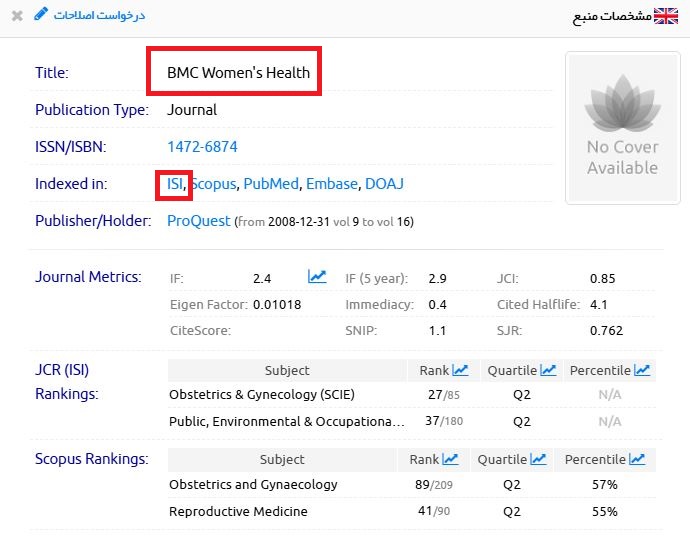Follow the PubMed index link
This screenshot has height=546, width=690.
(270, 184)
